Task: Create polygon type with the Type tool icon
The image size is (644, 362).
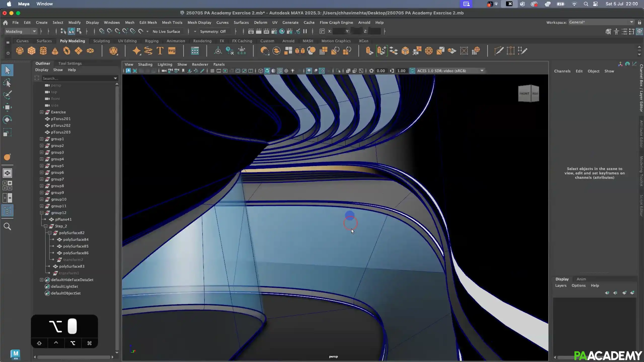Action: point(160,51)
